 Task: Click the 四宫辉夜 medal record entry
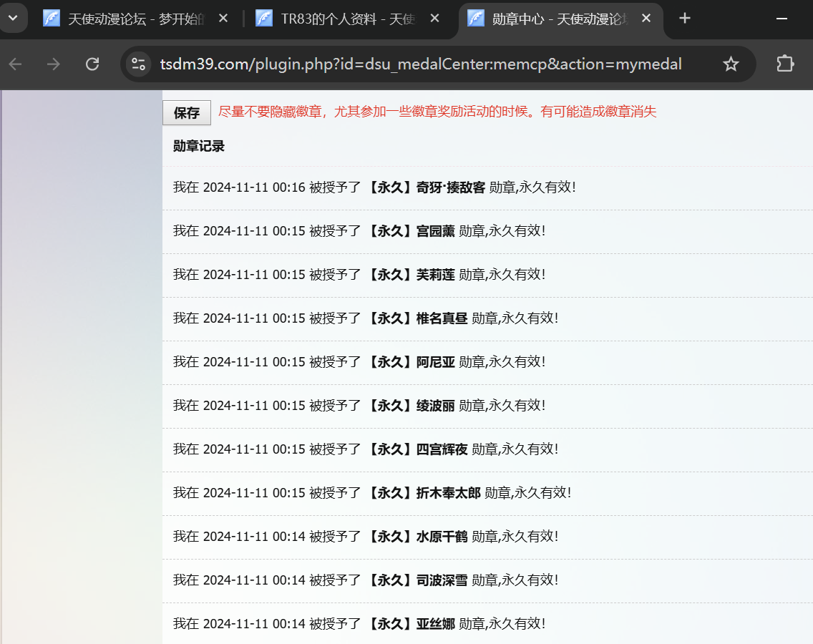442,449
